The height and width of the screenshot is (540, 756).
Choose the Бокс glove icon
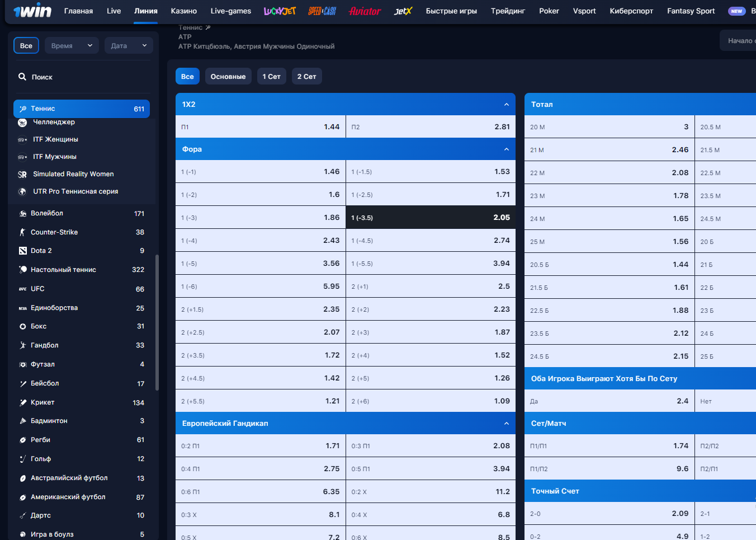(23, 326)
